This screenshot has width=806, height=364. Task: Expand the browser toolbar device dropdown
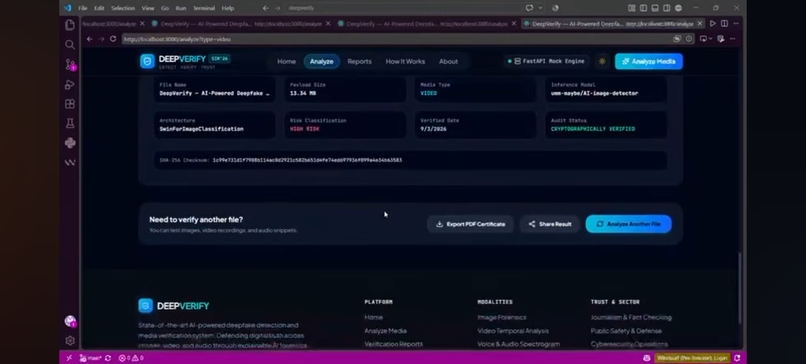coord(710,39)
